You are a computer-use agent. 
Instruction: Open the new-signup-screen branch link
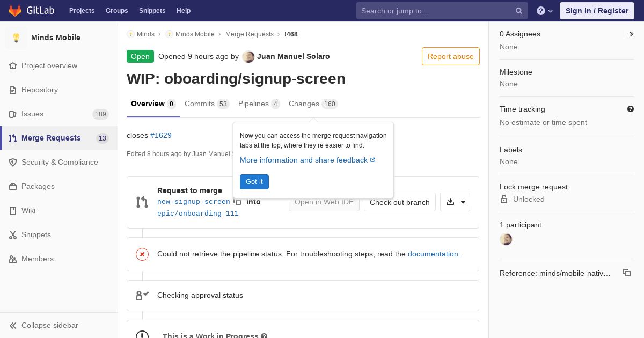(x=194, y=202)
